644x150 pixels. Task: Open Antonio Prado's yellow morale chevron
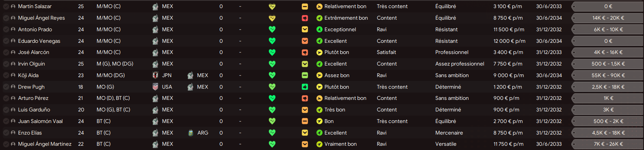(305, 29)
